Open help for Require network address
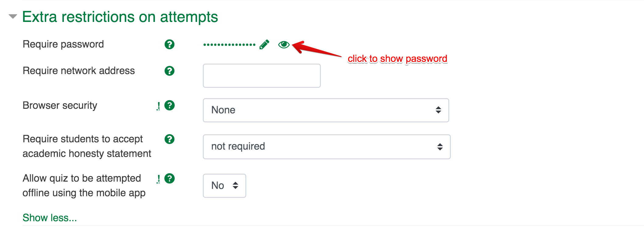Image resolution: width=644 pixels, height=234 pixels. click(x=170, y=71)
